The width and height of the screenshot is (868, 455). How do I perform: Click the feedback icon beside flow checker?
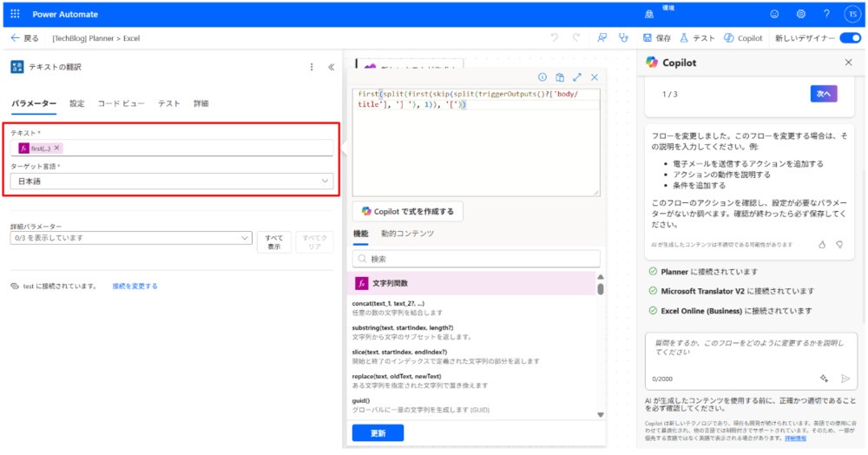[x=602, y=38]
